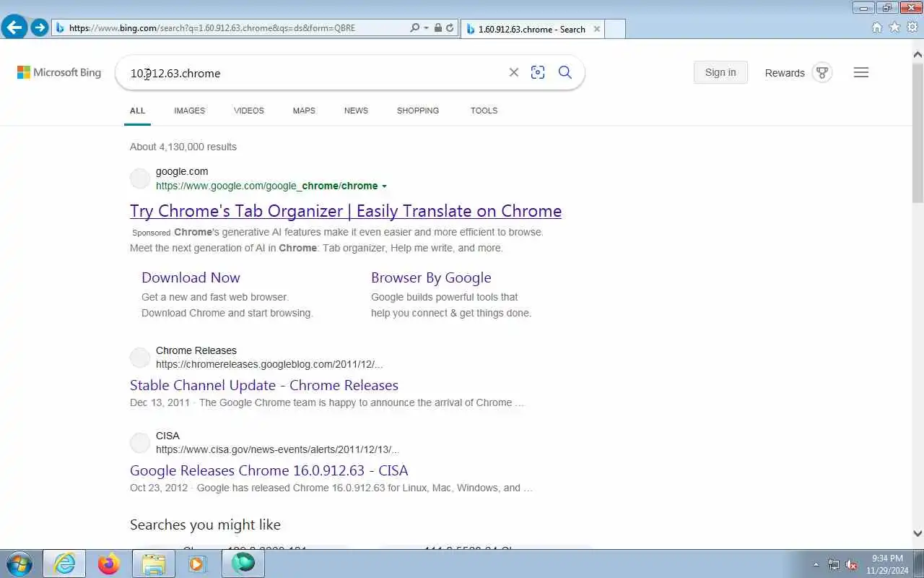Viewport: 924px width, 578px height.
Task: Open Favorites star icon
Action: click(894, 27)
